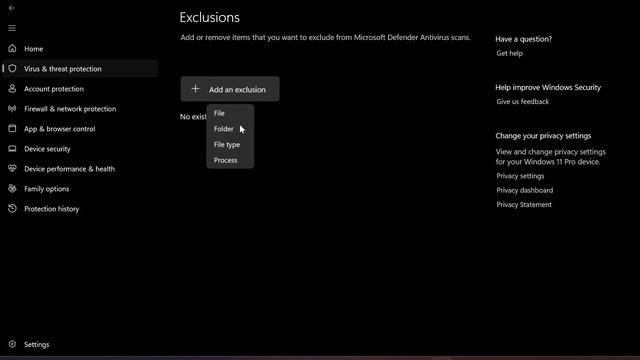Select Virus & threat protection label
This screenshot has width=640, height=360.
(x=62, y=69)
